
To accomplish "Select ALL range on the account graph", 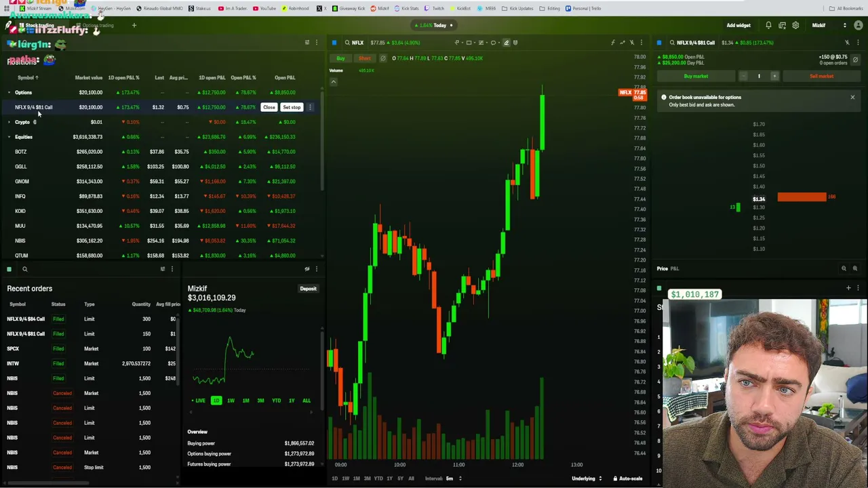I will coord(307,401).
